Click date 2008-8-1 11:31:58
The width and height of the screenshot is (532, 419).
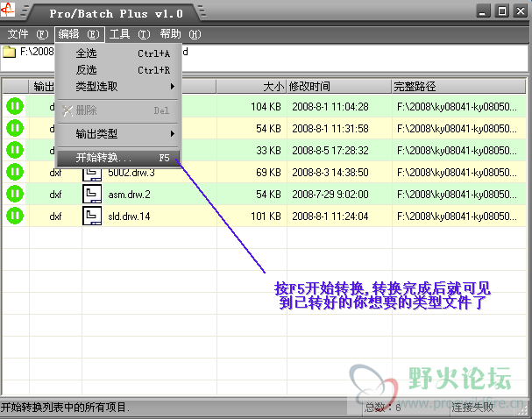[x=330, y=129]
